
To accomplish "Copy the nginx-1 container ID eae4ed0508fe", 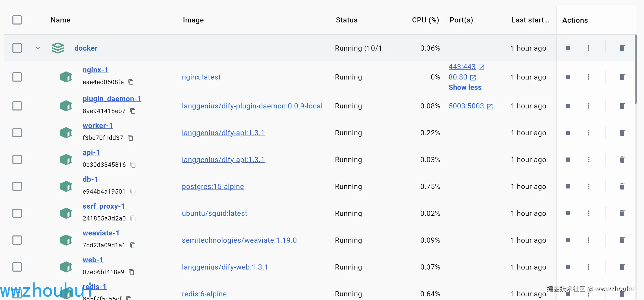I will [131, 82].
